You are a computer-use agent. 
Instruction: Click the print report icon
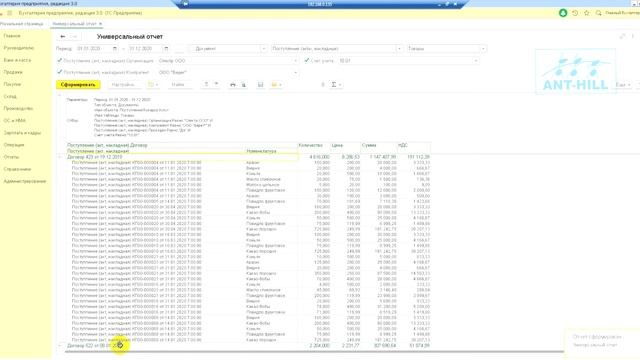pos(233,84)
